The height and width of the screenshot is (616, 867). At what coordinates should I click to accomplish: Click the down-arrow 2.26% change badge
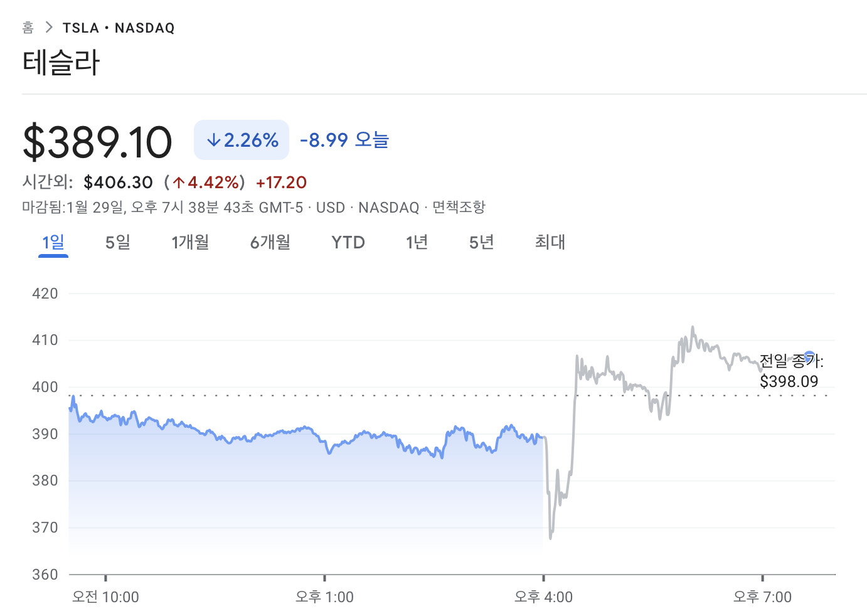[x=242, y=140]
